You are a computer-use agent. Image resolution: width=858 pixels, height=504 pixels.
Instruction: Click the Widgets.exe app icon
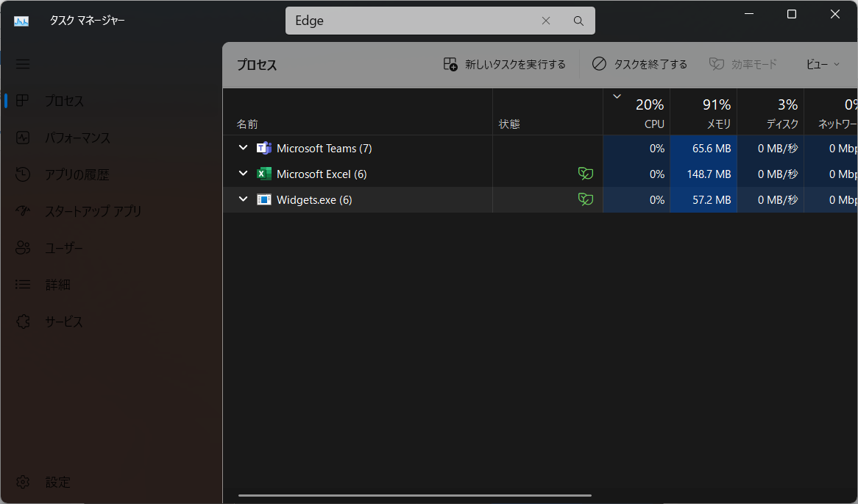coord(264,199)
